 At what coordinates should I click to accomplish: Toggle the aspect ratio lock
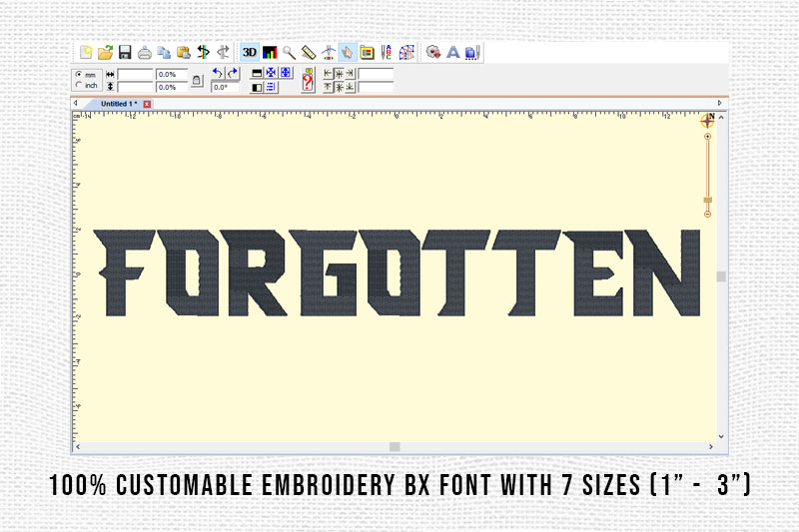[197, 81]
